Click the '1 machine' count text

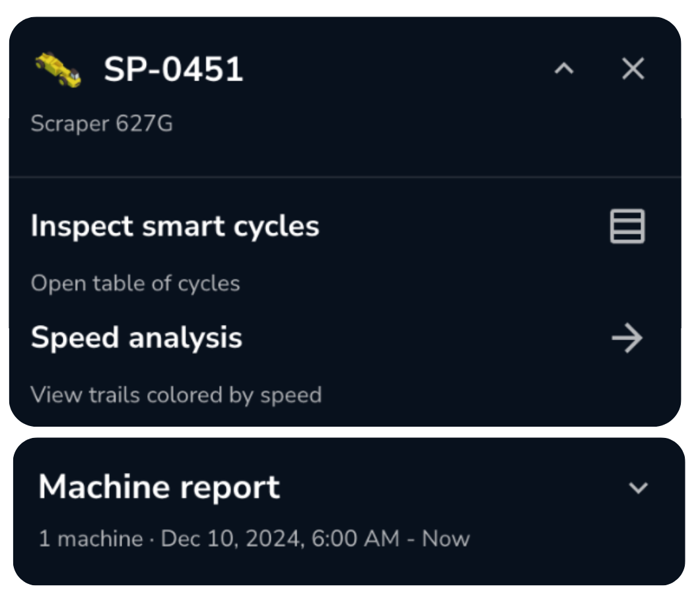pyautogui.click(x=90, y=538)
